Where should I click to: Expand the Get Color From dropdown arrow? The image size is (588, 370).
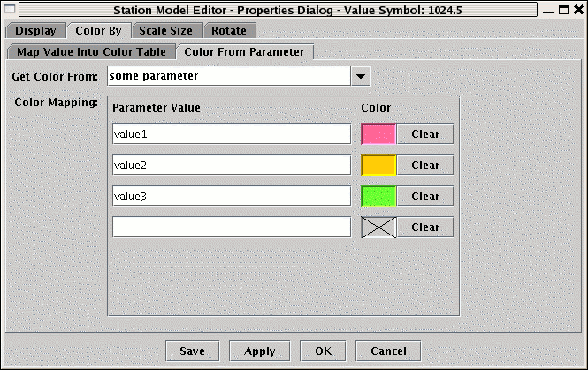(360, 77)
